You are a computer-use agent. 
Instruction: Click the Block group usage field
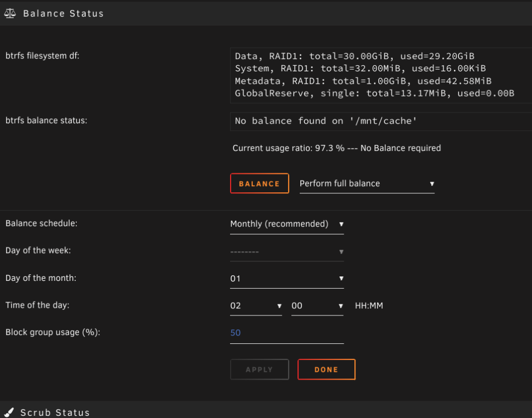[287, 333]
